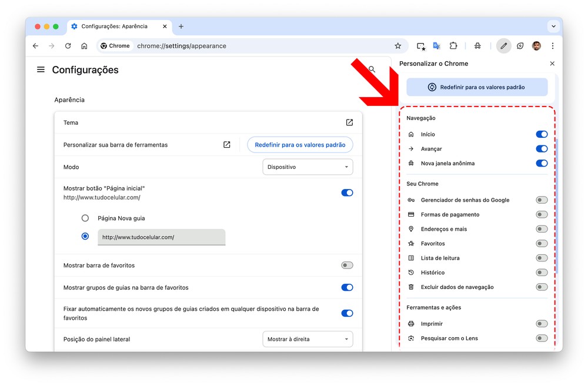Open external link for Personalizar sua barra de ferramentas
Image resolution: width=588 pixels, height=385 pixels.
pos(227,145)
